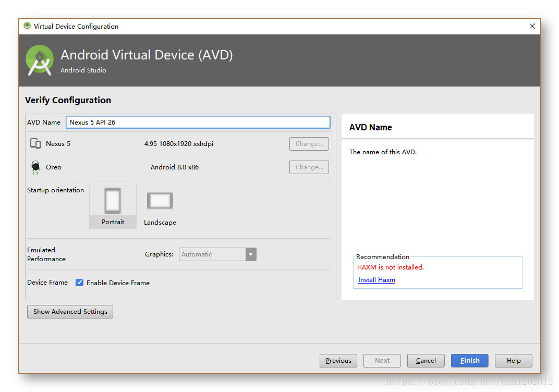
Task: Click the title bar Android Studio icon
Action: [x=27, y=26]
